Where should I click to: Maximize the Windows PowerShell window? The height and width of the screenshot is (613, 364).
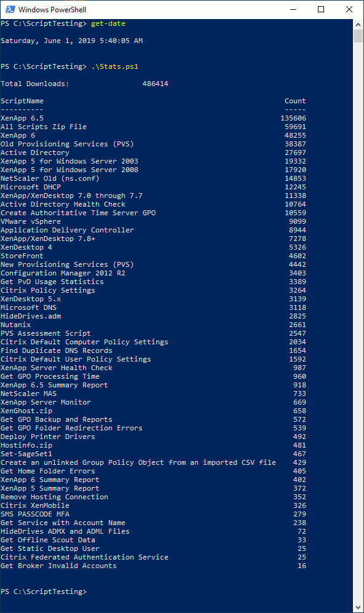click(x=321, y=9)
